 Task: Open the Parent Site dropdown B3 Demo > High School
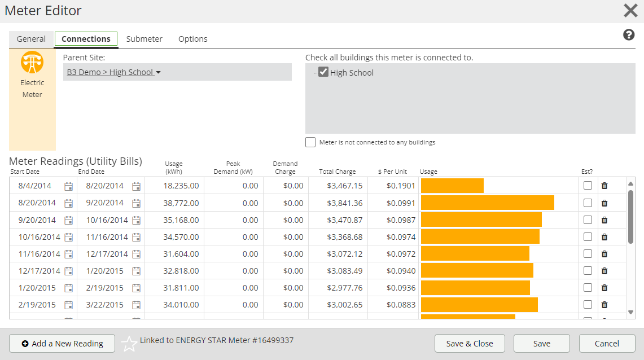tap(114, 72)
